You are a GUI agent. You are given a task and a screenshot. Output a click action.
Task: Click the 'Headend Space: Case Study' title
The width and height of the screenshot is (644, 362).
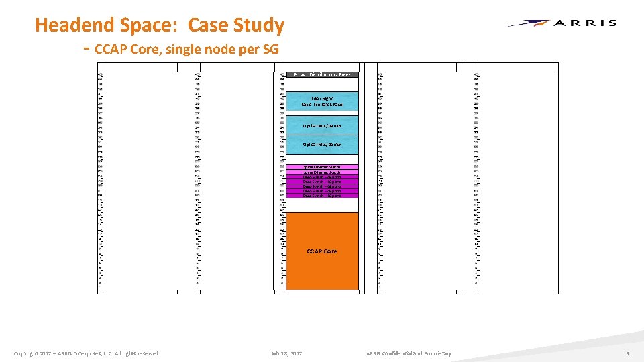(x=160, y=25)
